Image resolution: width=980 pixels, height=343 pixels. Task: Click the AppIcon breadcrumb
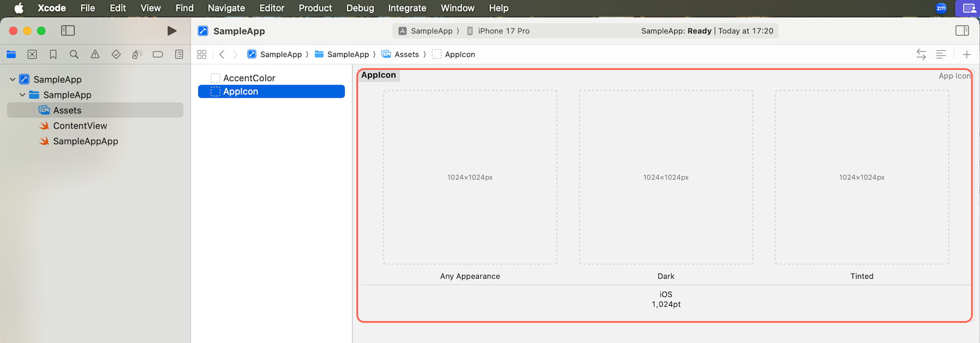[453, 54]
